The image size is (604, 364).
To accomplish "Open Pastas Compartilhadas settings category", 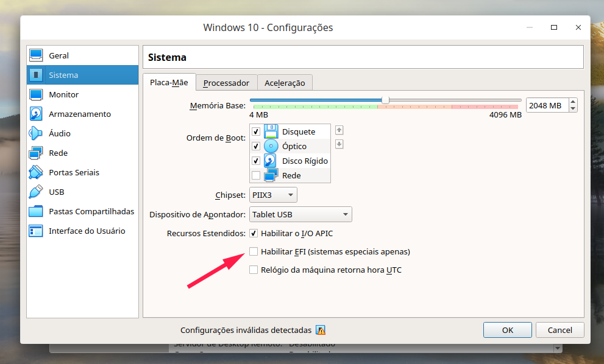I will click(82, 211).
